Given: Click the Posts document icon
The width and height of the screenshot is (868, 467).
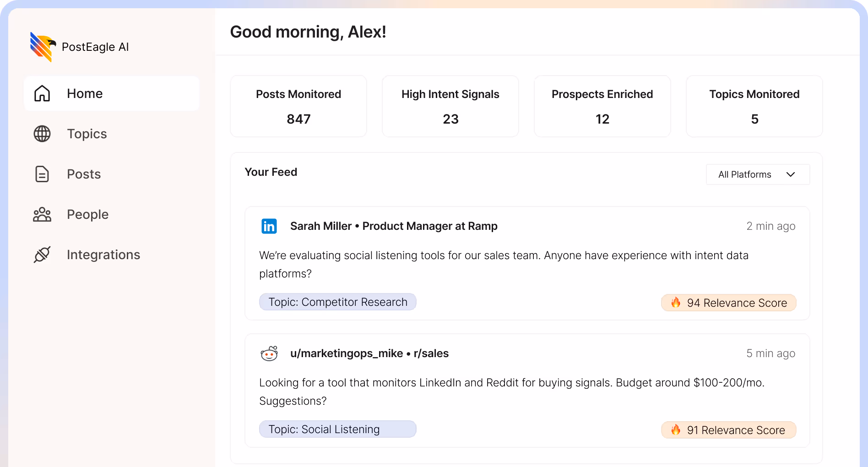Looking at the screenshot, I should [42, 174].
